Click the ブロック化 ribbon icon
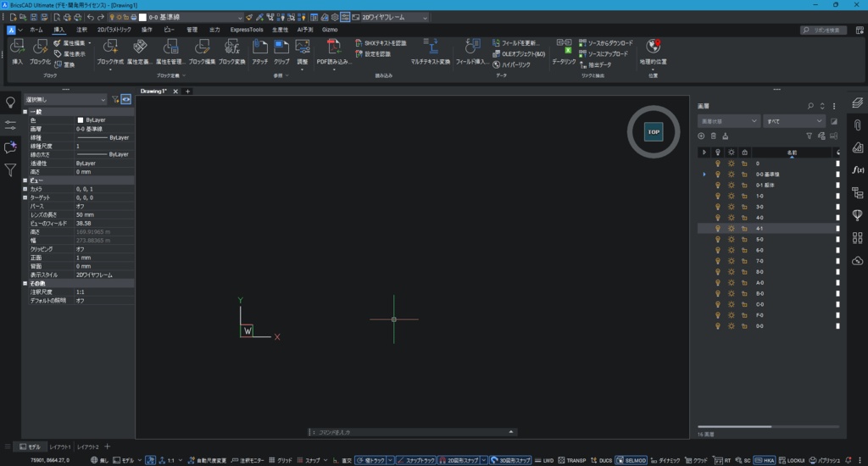This screenshot has width=868, height=466. coord(40,47)
